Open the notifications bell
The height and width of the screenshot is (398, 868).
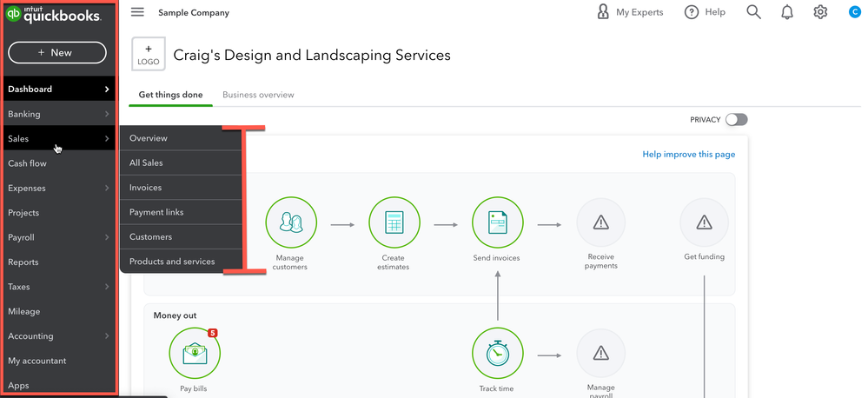(787, 12)
